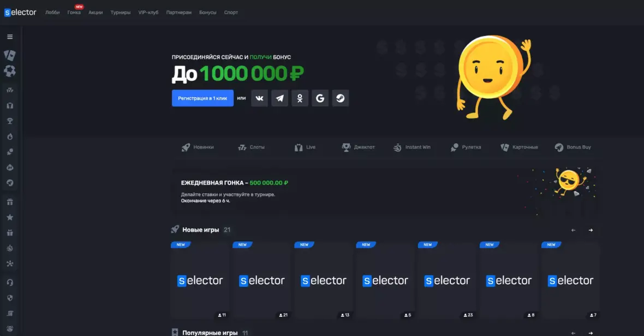This screenshot has width=644, height=336.
Task: Open the headset support icon in sidebar
Action: click(x=10, y=282)
